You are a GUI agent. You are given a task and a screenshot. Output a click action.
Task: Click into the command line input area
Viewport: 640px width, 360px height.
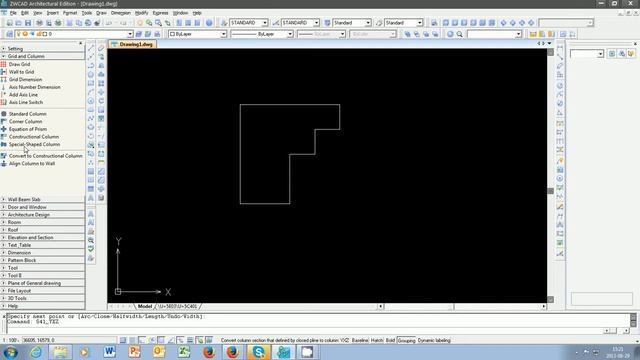point(306,330)
